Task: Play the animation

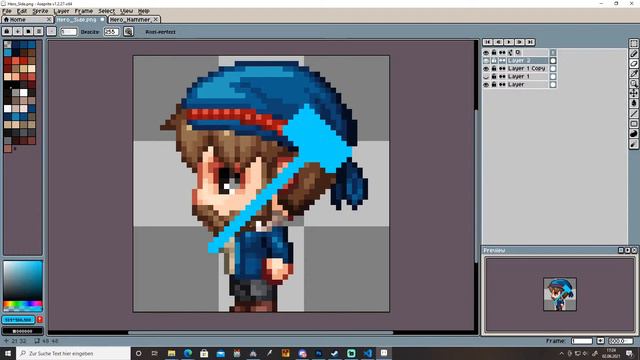Action: coord(509,42)
